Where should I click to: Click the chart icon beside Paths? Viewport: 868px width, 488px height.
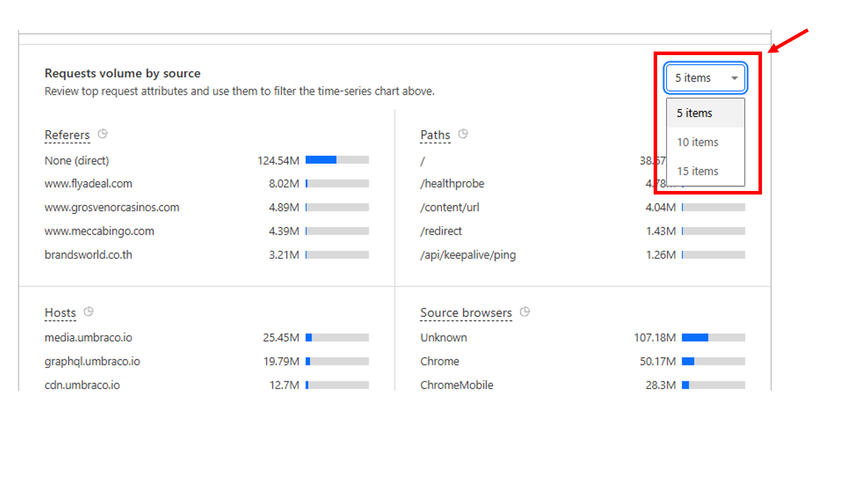(x=463, y=134)
